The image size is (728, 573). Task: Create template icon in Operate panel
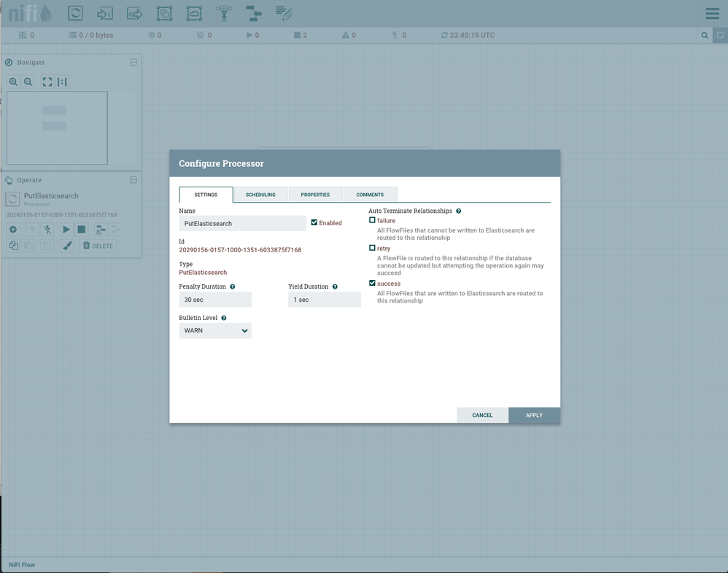point(101,229)
